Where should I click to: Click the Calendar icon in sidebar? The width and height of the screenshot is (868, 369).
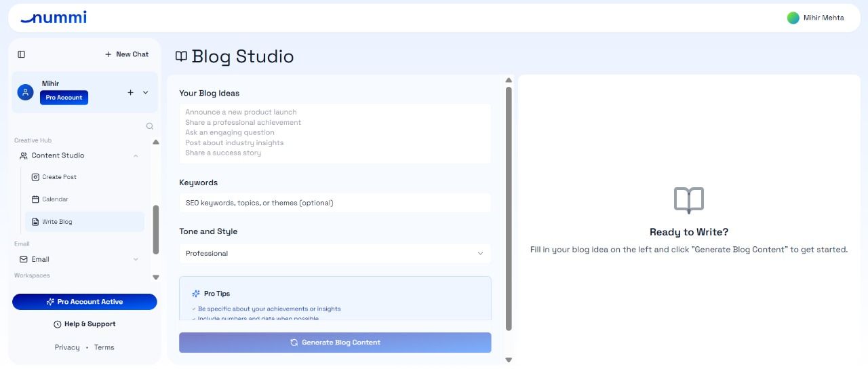point(35,199)
